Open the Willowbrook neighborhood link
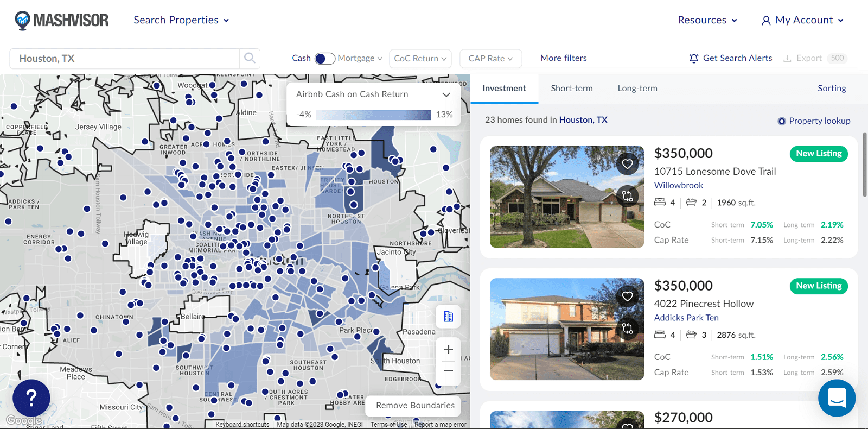The height and width of the screenshot is (429, 868). (679, 185)
